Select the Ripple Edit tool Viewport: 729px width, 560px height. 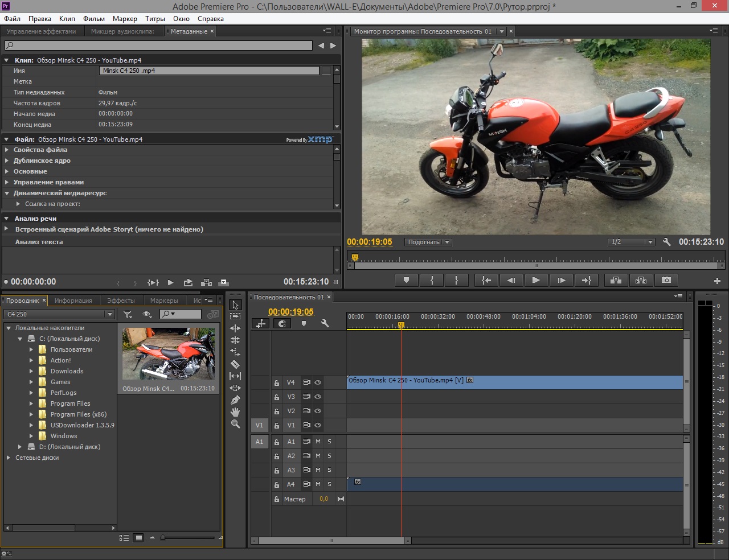[235, 328]
